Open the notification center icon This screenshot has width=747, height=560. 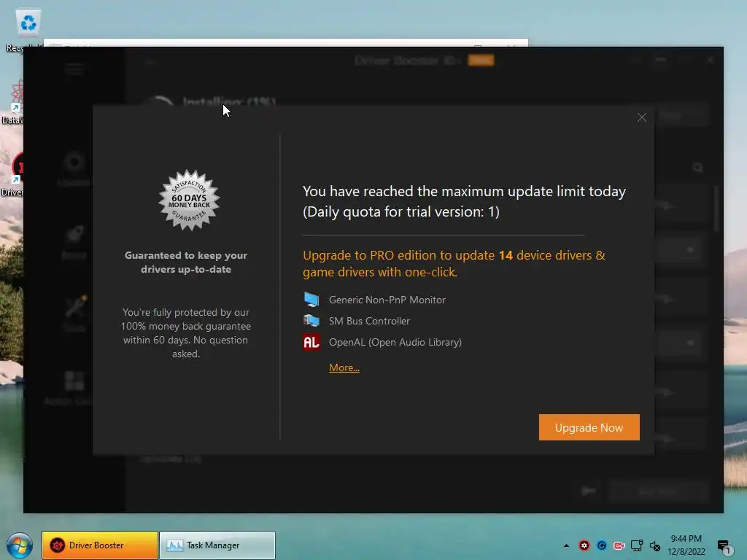[x=724, y=546]
